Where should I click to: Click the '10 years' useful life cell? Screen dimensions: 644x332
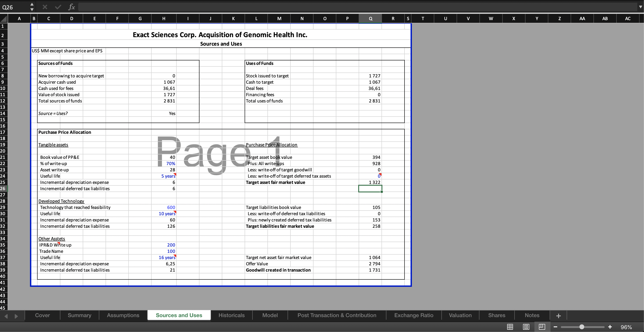coord(164,214)
